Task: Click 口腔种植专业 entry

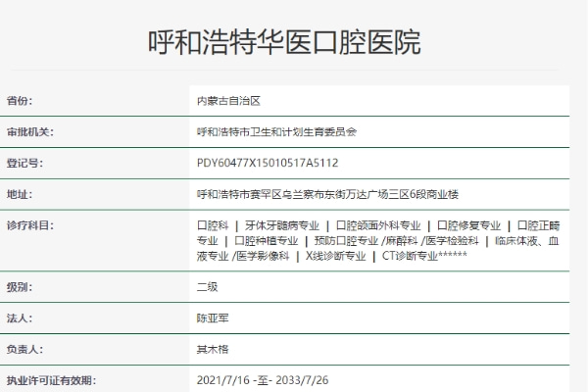Action: click(266, 240)
